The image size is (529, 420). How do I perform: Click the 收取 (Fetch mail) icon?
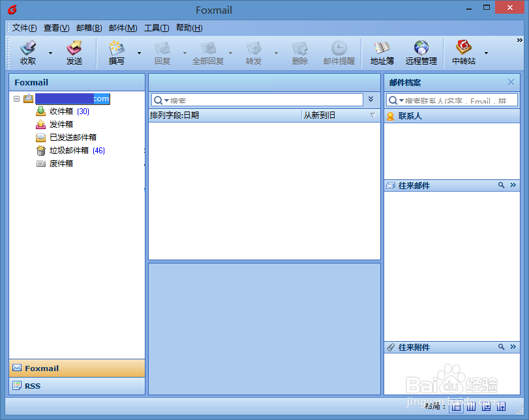point(27,52)
